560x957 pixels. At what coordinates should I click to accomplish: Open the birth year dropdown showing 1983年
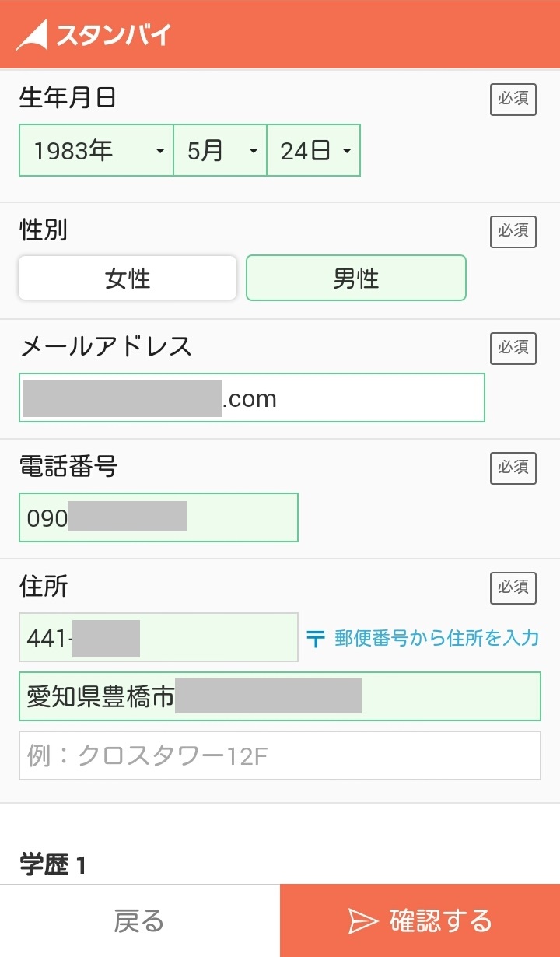click(x=96, y=150)
